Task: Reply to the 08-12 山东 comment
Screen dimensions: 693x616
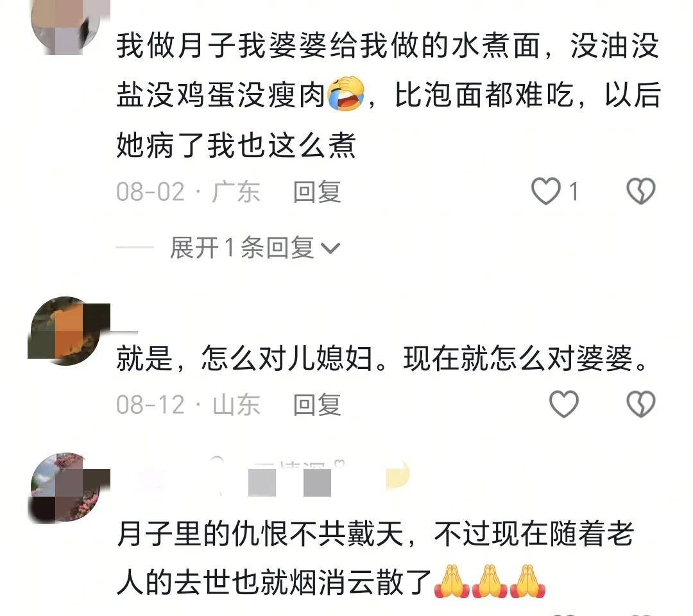Action: 317,405
